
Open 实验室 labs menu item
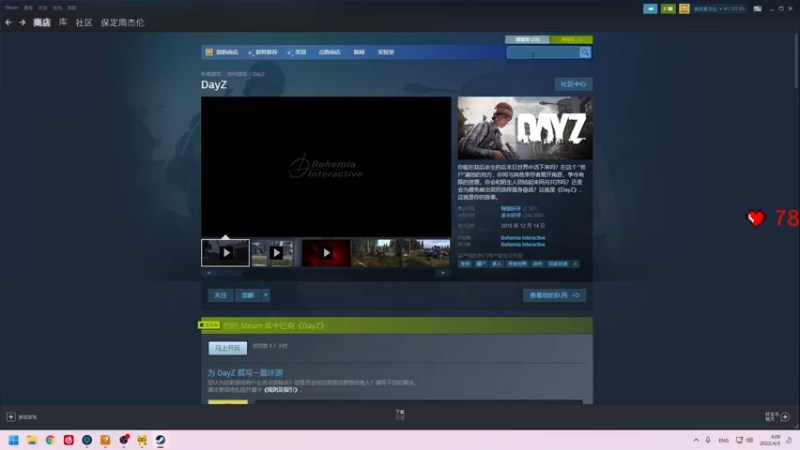click(x=386, y=52)
